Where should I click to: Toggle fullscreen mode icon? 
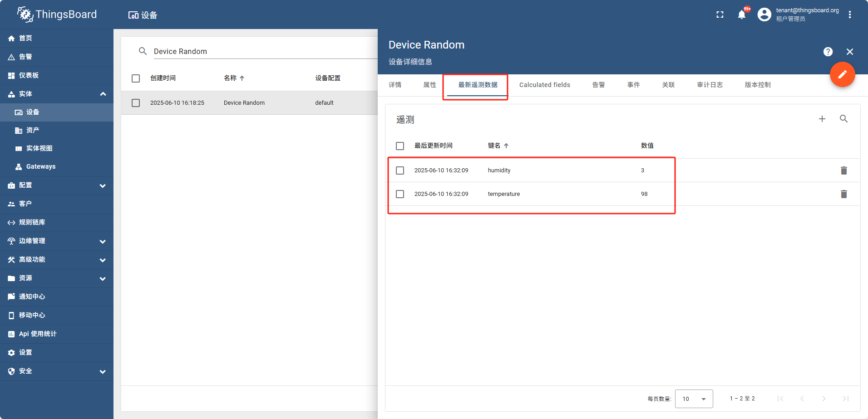(720, 15)
